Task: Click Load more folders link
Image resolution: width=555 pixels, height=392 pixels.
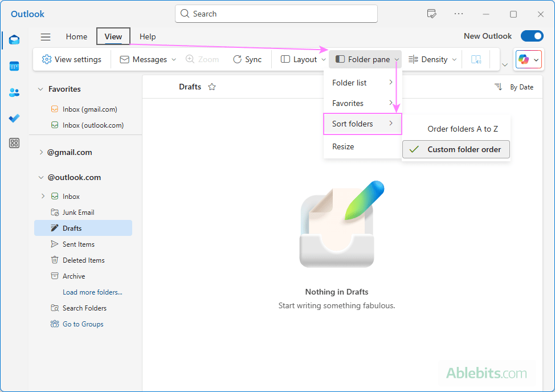Action: point(92,292)
